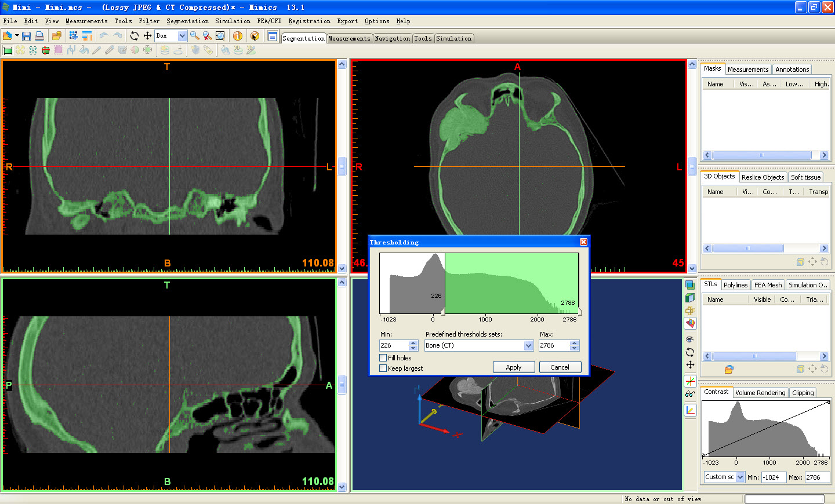The width and height of the screenshot is (835, 504).
Task: Click the unzoom magnifier with red cross
Action: 208,36
